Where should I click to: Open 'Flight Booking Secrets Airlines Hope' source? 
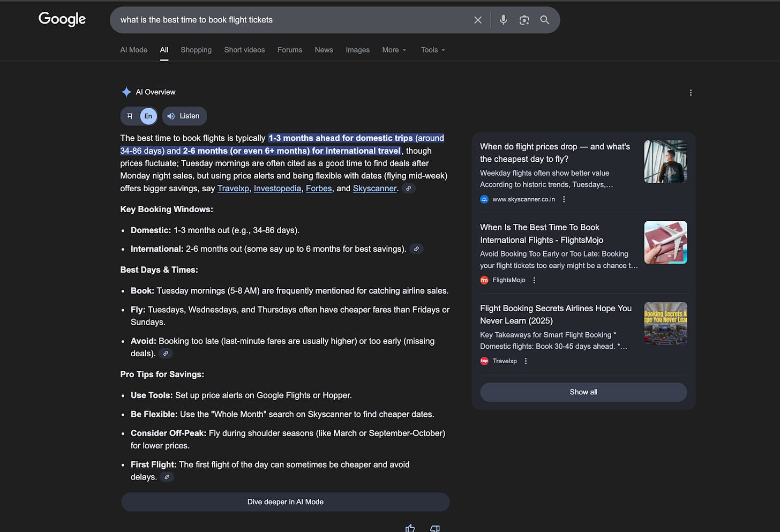pyautogui.click(x=556, y=314)
